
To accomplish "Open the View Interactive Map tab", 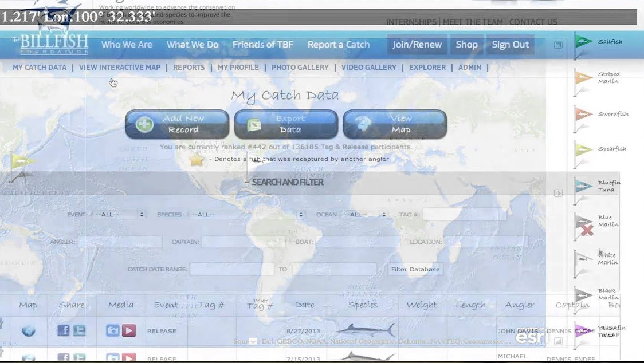I will pyautogui.click(x=119, y=67).
